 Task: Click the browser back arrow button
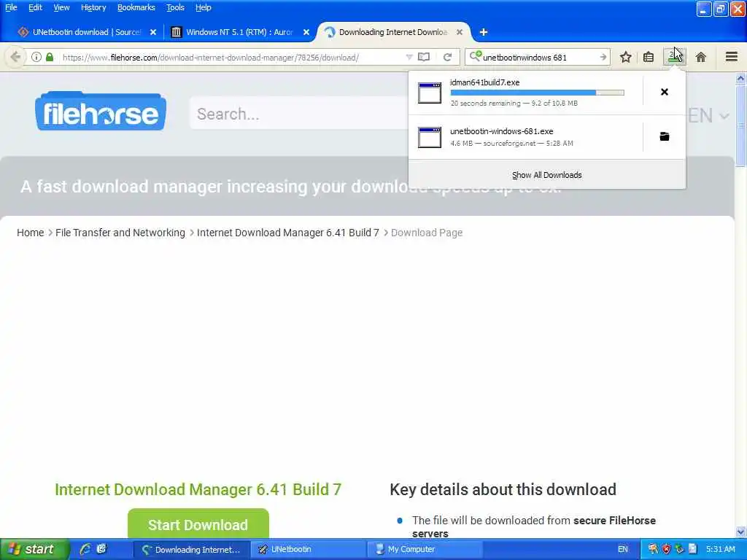tap(15, 57)
